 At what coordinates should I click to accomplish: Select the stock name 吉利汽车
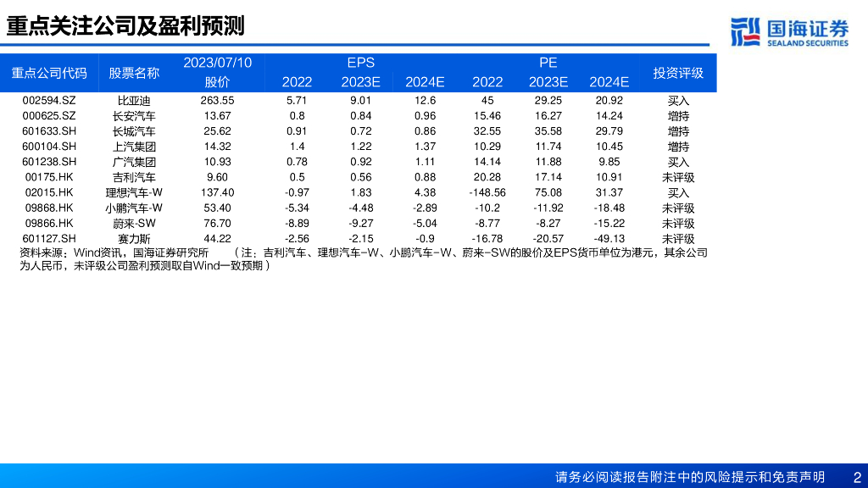pos(134,178)
